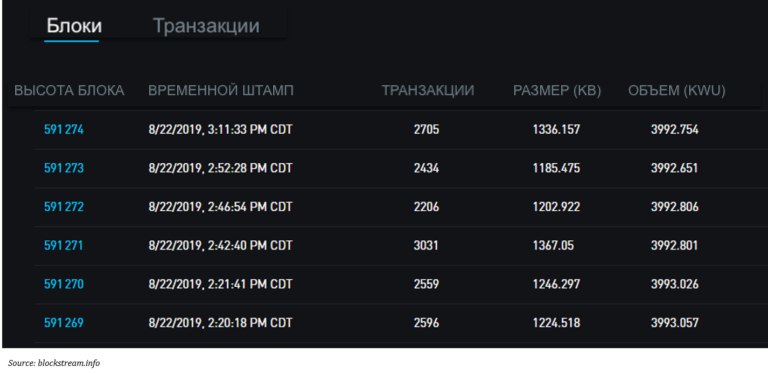Screen dimensions: 768x374
Task: Click the ОБЪЕМ (KWU) column header
Action: pos(676,91)
